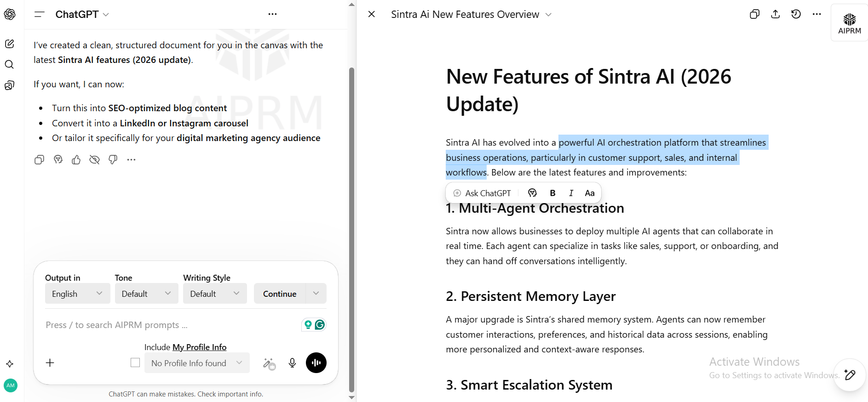This screenshot has width=868, height=402.
Task: Click the Persistent Memory Layer heading
Action: click(x=531, y=296)
